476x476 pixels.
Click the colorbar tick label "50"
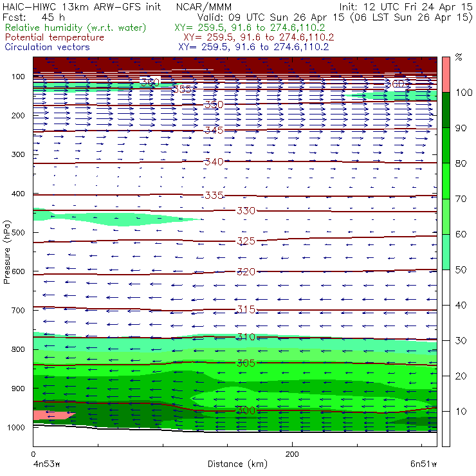tap(461, 270)
